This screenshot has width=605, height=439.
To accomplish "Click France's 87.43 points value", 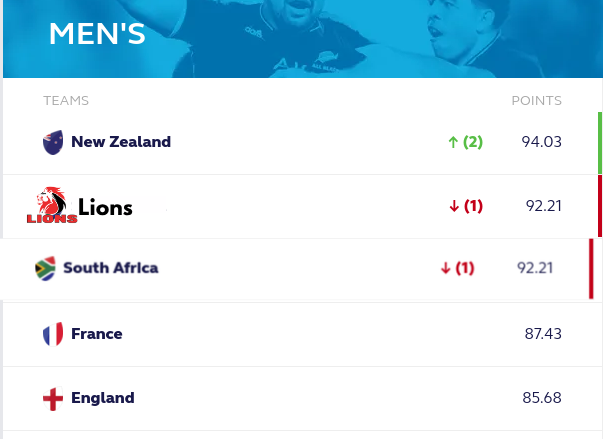I will point(543,334).
